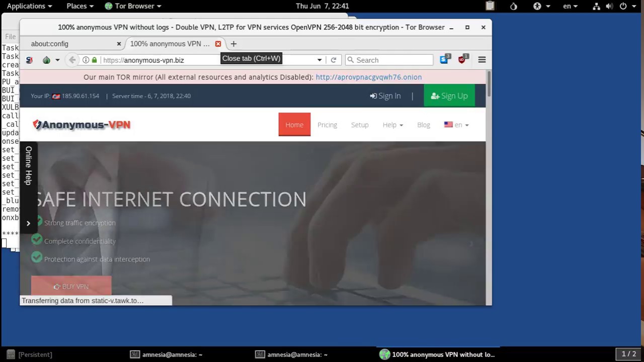Select the 100% anonymous VPN tab
644x362 pixels.
coord(170,44)
